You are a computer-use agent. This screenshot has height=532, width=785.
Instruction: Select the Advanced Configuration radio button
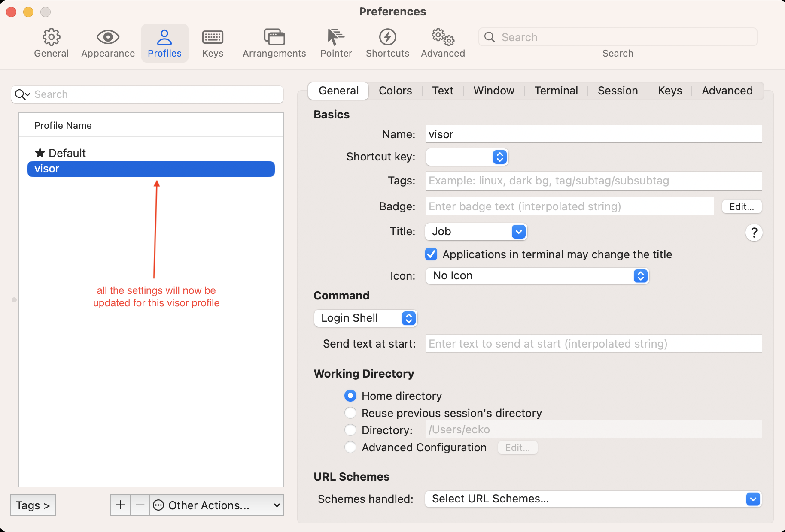pos(350,447)
